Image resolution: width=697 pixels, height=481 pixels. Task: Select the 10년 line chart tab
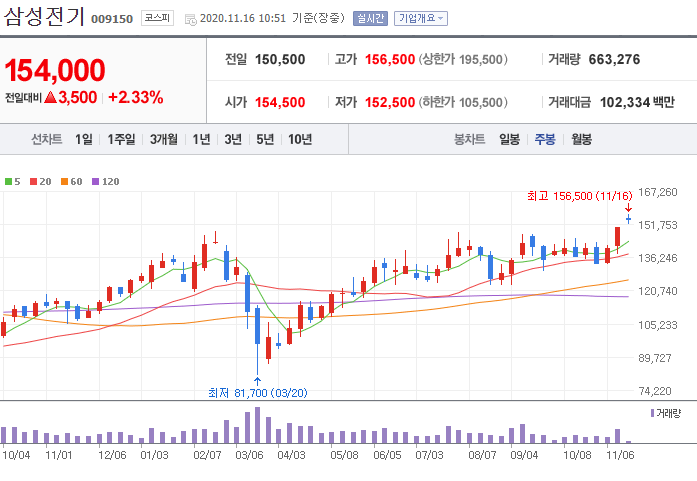point(300,140)
